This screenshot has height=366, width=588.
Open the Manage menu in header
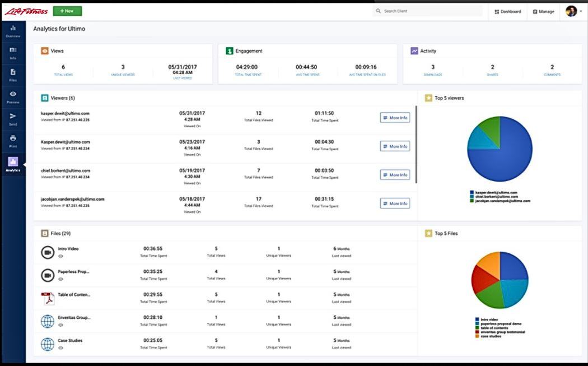click(543, 11)
